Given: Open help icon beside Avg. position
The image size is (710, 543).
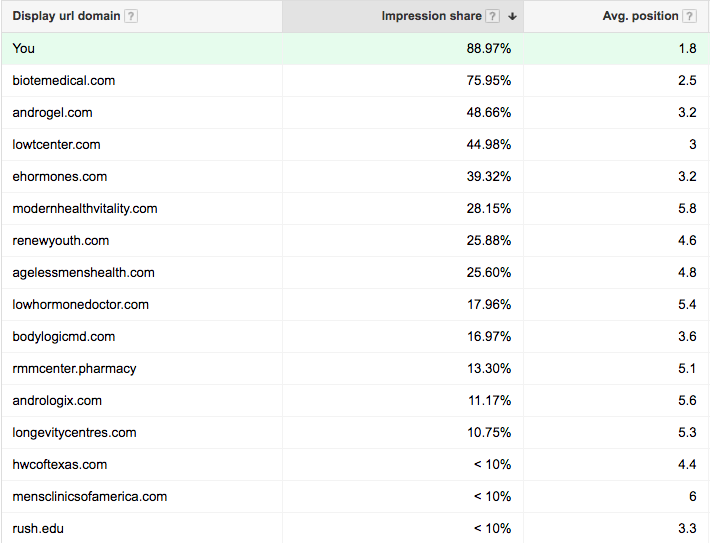Looking at the screenshot, I should pyautogui.click(x=689, y=17).
